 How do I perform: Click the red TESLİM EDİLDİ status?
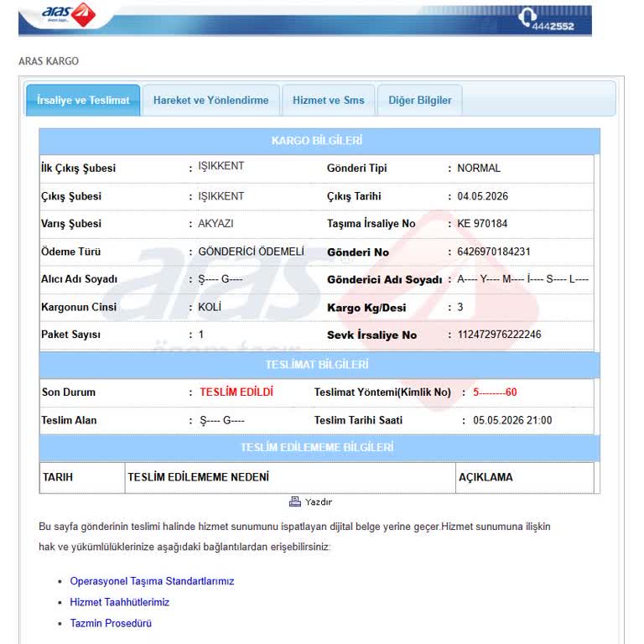(x=236, y=392)
